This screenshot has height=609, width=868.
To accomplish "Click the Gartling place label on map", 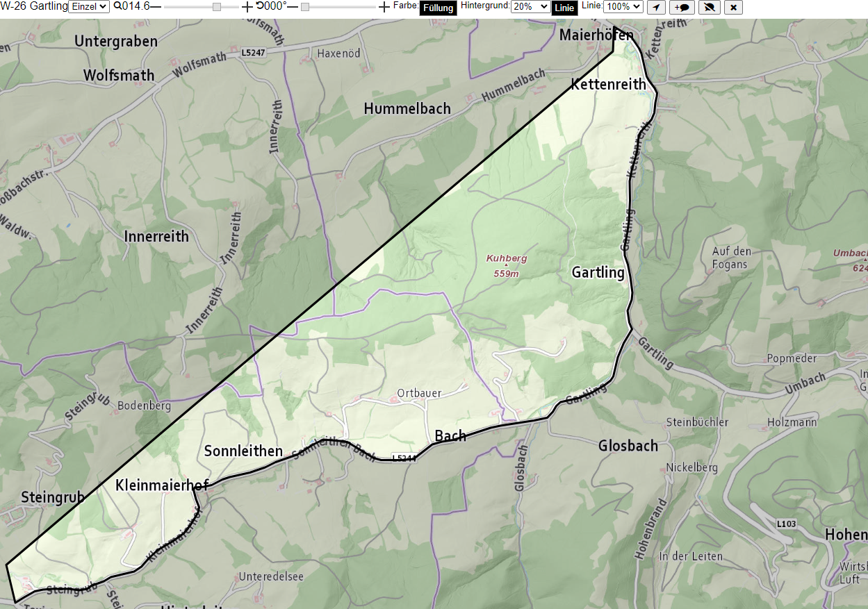I will 598,272.
